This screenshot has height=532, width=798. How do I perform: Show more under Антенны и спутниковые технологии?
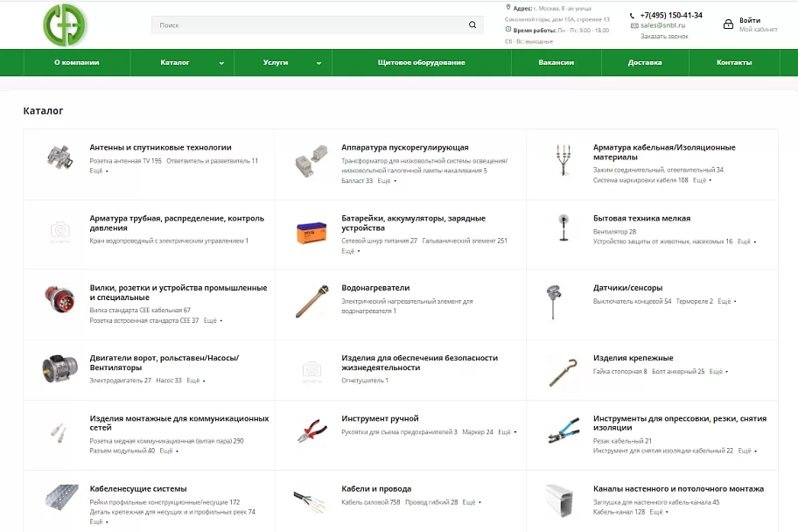coord(98,171)
